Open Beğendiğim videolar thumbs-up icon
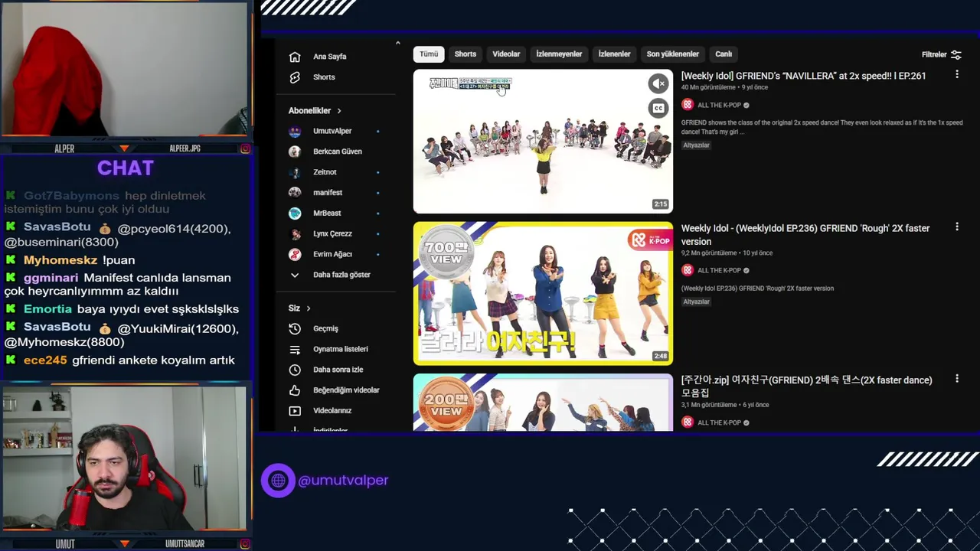The image size is (980, 551). [x=295, y=390]
